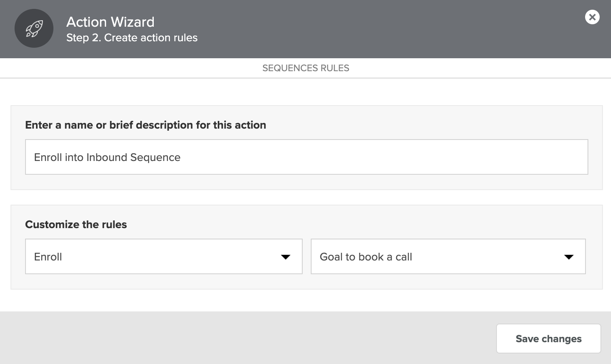Select the Sequences Rules tab label
Image resolution: width=611 pixels, height=364 pixels.
click(x=305, y=68)
